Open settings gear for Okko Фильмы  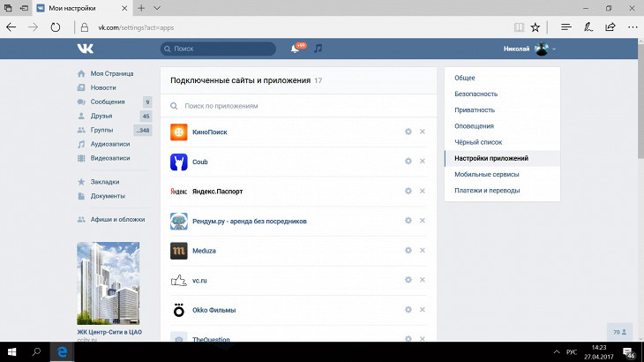click(408, 309)
